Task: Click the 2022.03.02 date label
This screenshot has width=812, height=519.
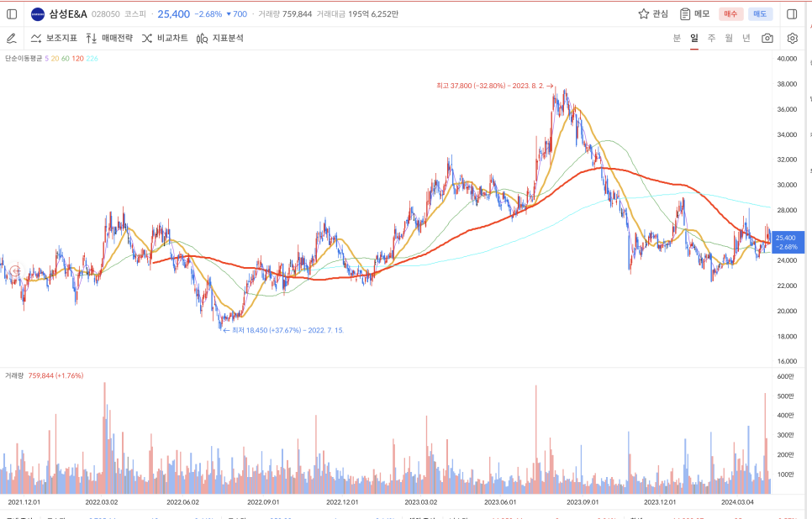Action: (x=102, y=502)
